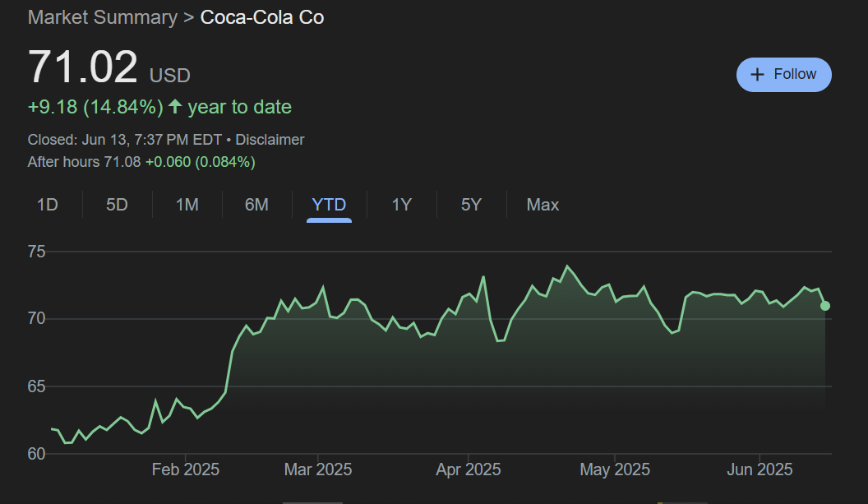Image resolution: width=868 pixels, height=504 pixels.
Task: Select the YTD time range tab
Action: [329, 205]
